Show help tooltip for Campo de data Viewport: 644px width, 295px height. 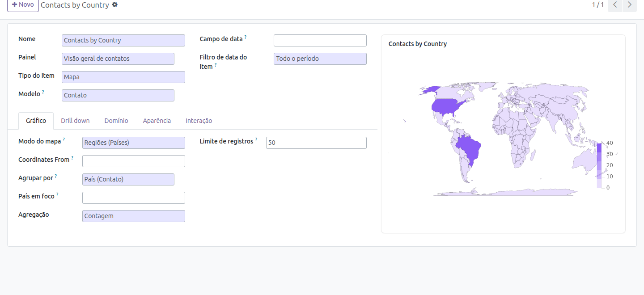click(x=246, y=37)
